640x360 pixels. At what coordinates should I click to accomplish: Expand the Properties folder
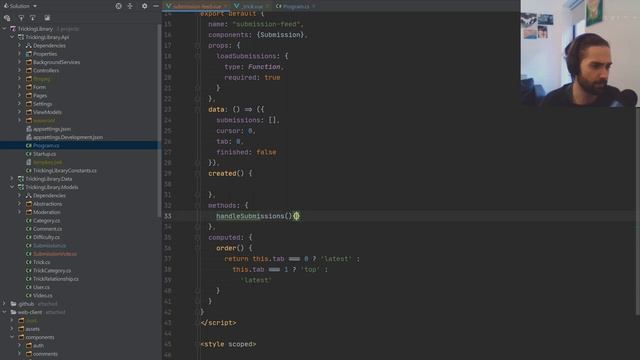click(19, 53)
